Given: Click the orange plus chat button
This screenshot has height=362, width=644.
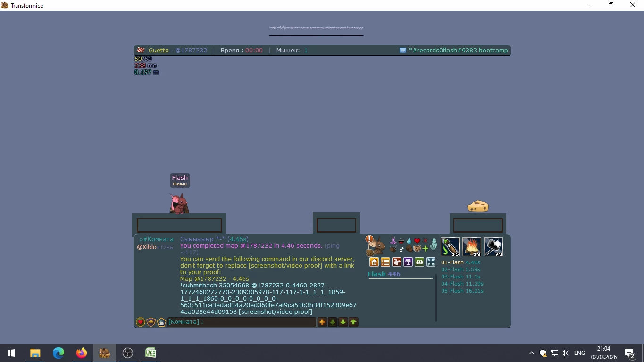Looking at the screenshot, I should click(322, 322).
